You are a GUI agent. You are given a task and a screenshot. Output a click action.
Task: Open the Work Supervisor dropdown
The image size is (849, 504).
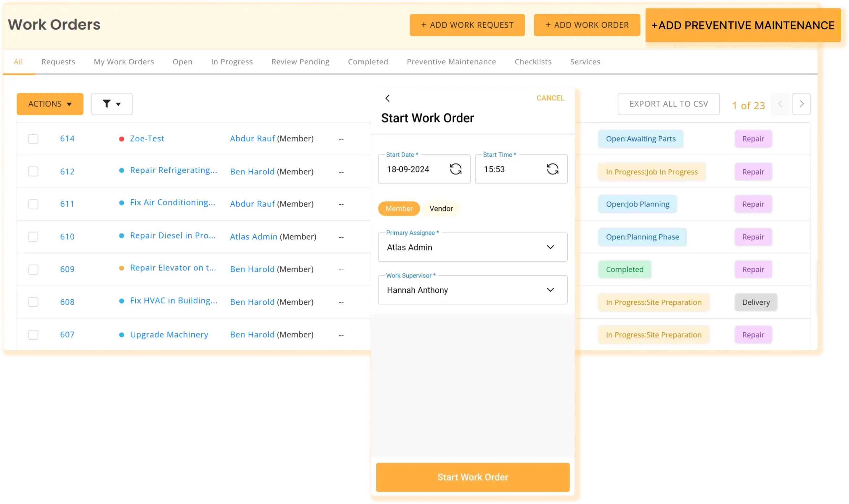550,290
